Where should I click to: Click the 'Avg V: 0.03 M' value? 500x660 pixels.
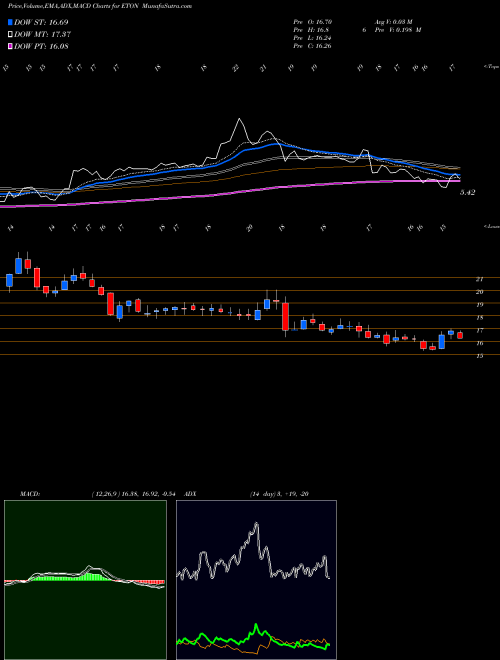pyautogui.click(x=392, y=22)
